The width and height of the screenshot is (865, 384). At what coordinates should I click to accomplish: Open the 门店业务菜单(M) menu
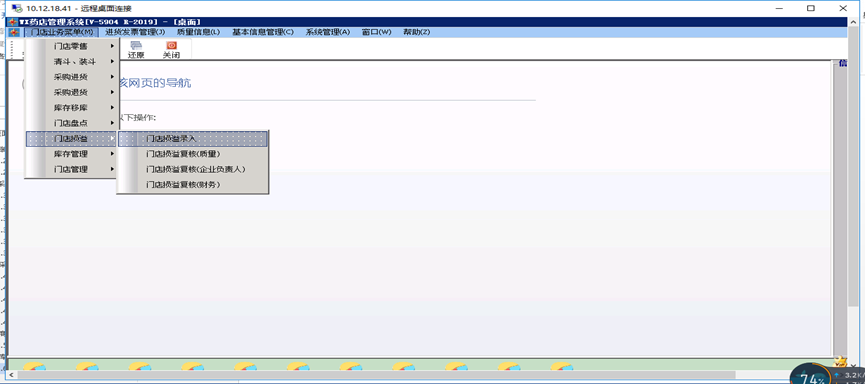click(x=62, y=32)
